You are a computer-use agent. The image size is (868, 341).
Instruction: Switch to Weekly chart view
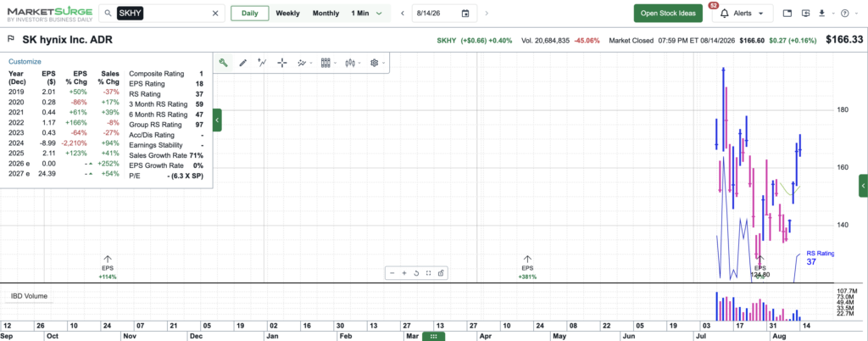288,14
